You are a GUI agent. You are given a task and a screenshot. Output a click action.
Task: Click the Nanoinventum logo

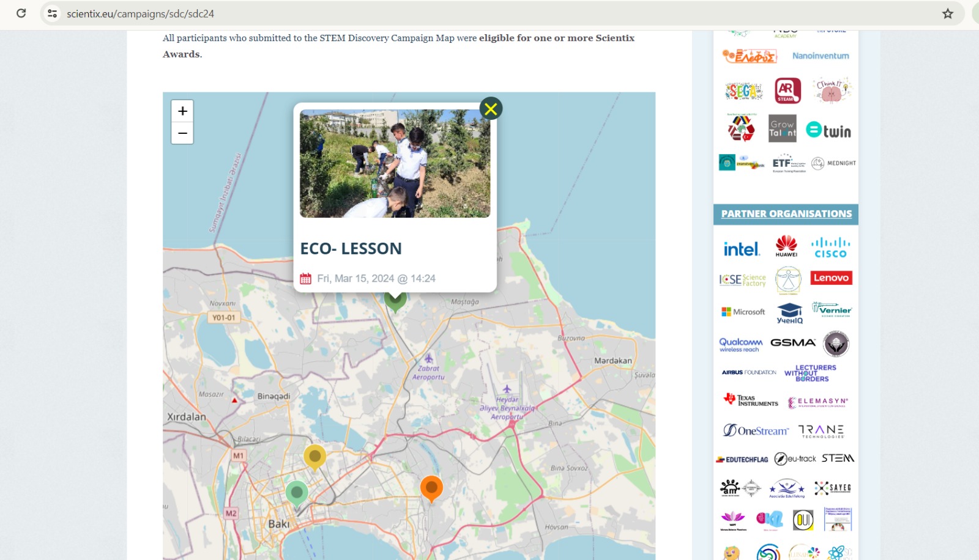(821, 56)
